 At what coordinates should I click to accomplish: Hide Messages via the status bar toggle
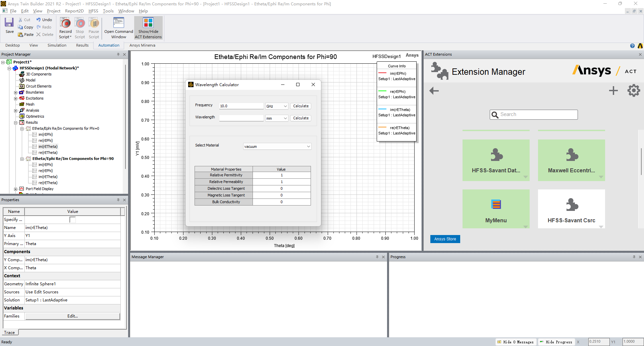[515, 342]
